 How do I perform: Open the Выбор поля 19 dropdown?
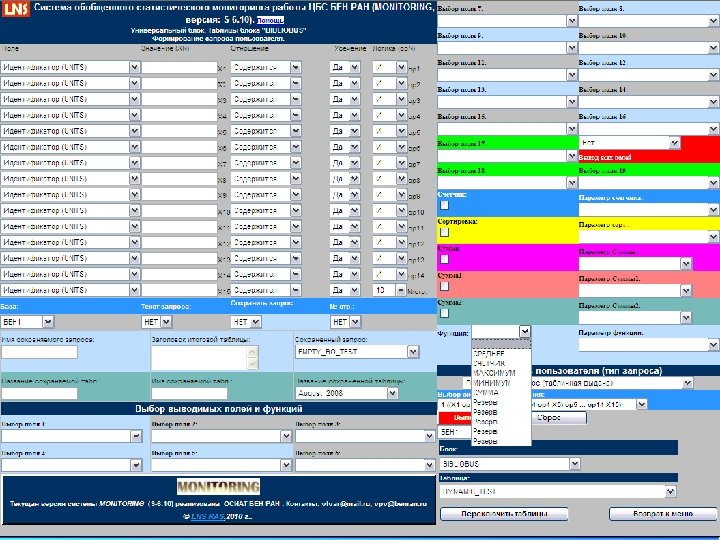[x=649, y=183]
